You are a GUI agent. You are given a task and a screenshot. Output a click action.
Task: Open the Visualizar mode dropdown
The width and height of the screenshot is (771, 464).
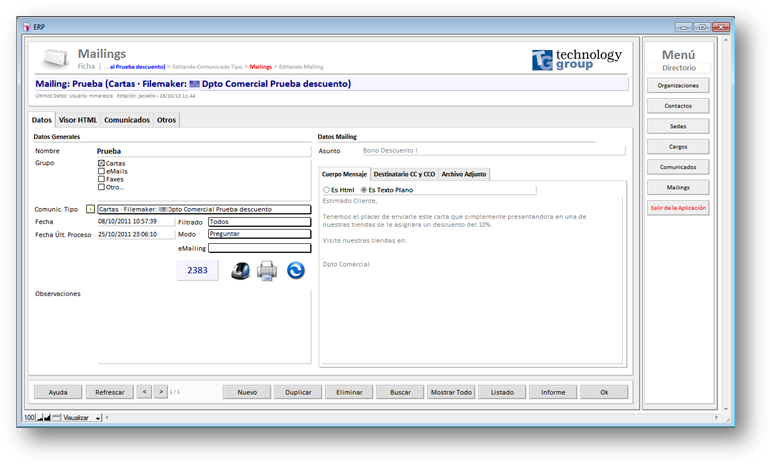[98, 418]
